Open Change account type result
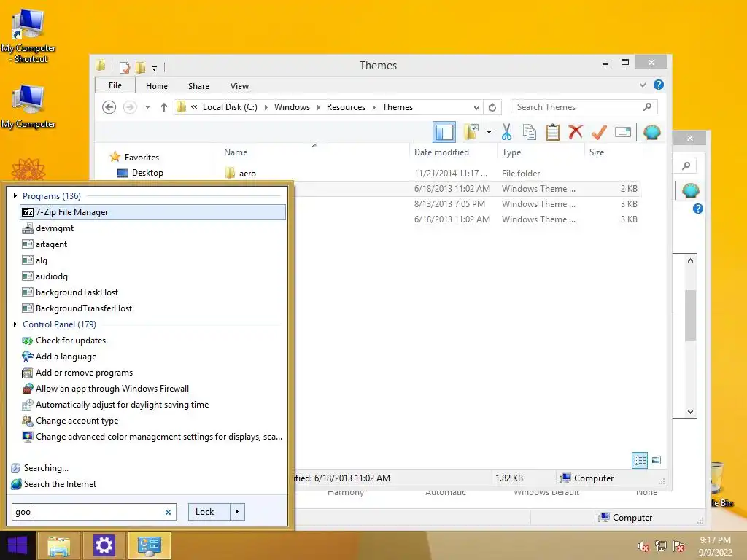Viewport: 747px width, 560px height. point(152,421)
